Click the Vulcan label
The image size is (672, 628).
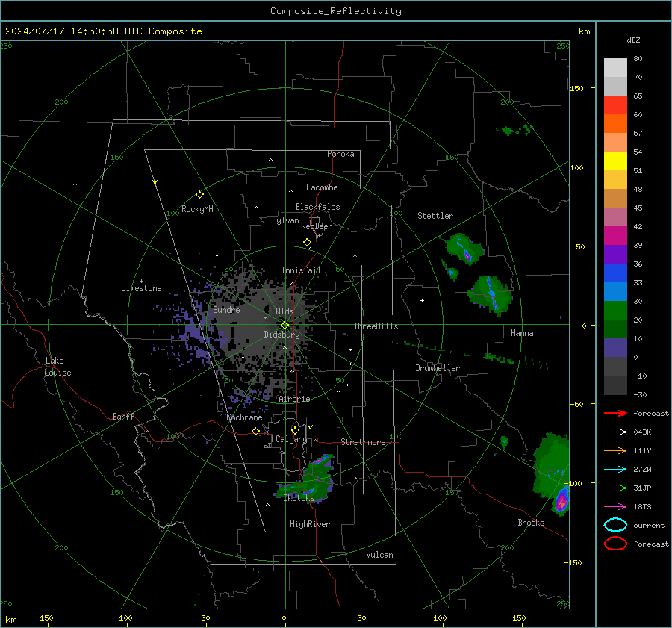[380, 555]
